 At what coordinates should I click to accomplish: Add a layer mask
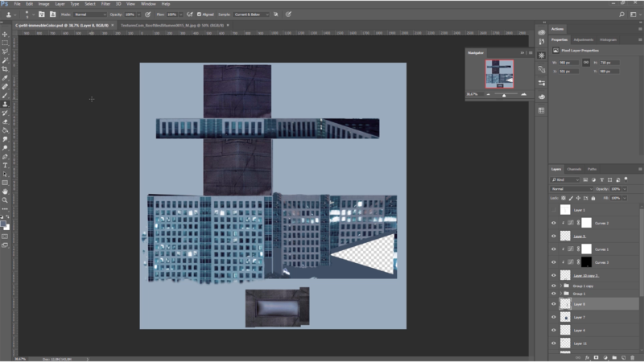pyautogui.click(x=596, y=358)
